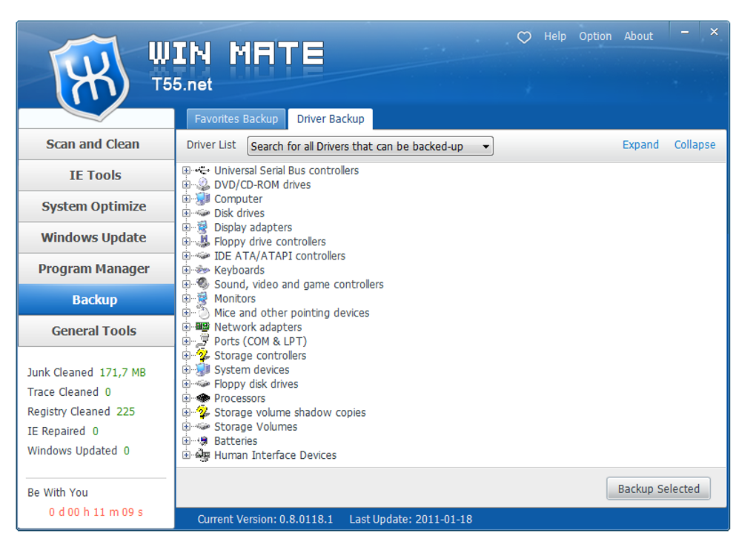
Task: Expand the Processors tree node
Action: coord(186,398)
